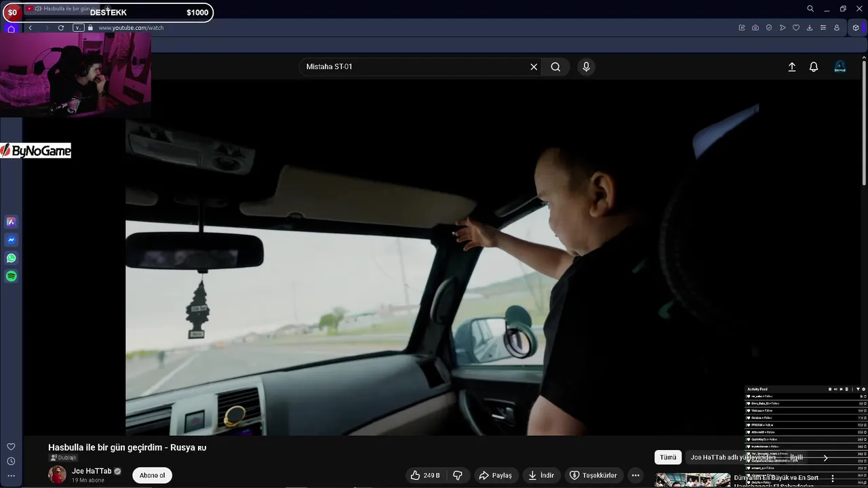This screenshot has width=868, height=488.
Task: Select the Hasbulla ile bir gün browser tab
Action: (x=61, y=9)
